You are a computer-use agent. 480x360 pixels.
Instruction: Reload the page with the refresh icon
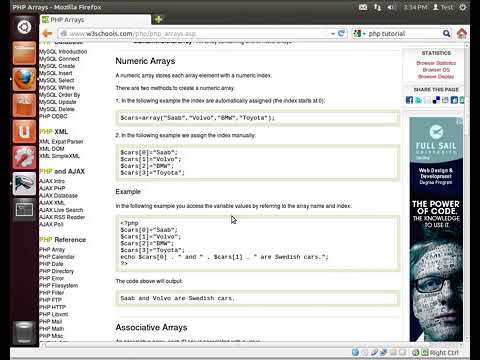[341, 33]
